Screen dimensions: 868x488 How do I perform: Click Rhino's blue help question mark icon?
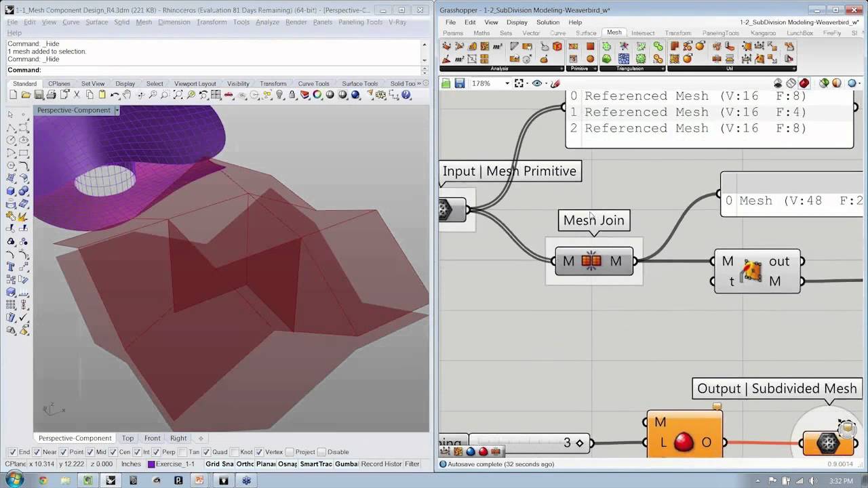[406, 95]
